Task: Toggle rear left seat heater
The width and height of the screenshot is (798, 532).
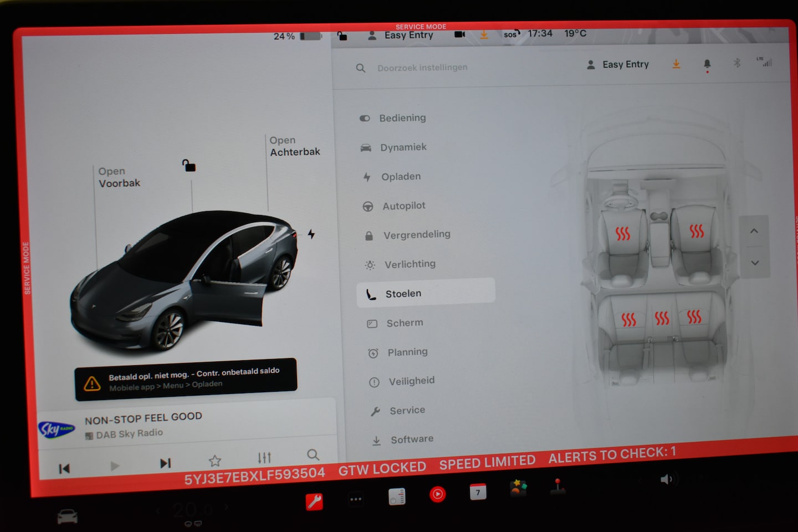Action: 628,319
